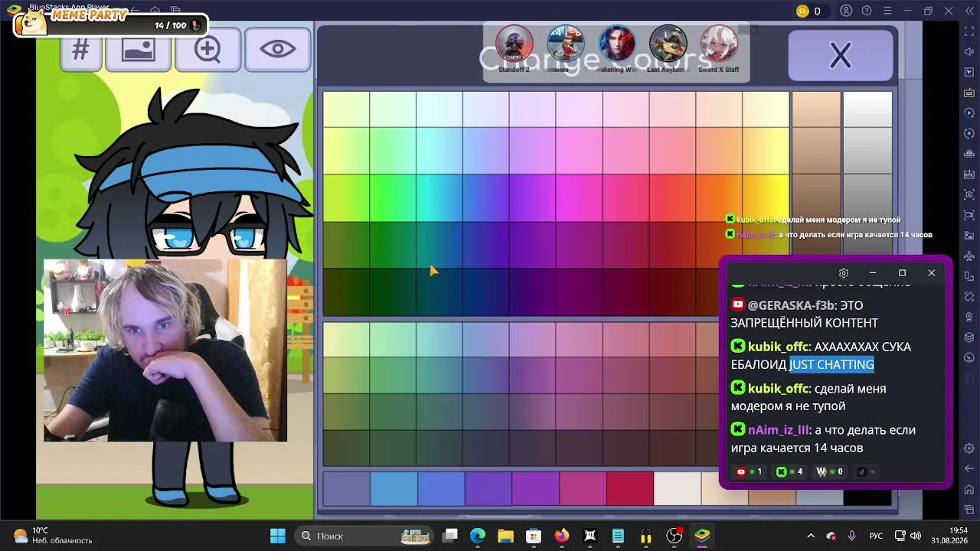
Task: Choose the black swatch in bottom row
Action: (x=867, y=497)
